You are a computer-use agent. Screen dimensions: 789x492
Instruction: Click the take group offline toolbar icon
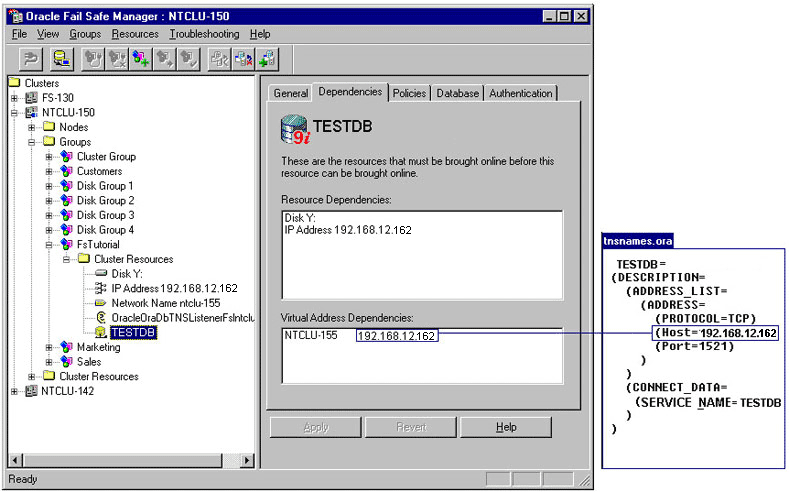[117, 59]
